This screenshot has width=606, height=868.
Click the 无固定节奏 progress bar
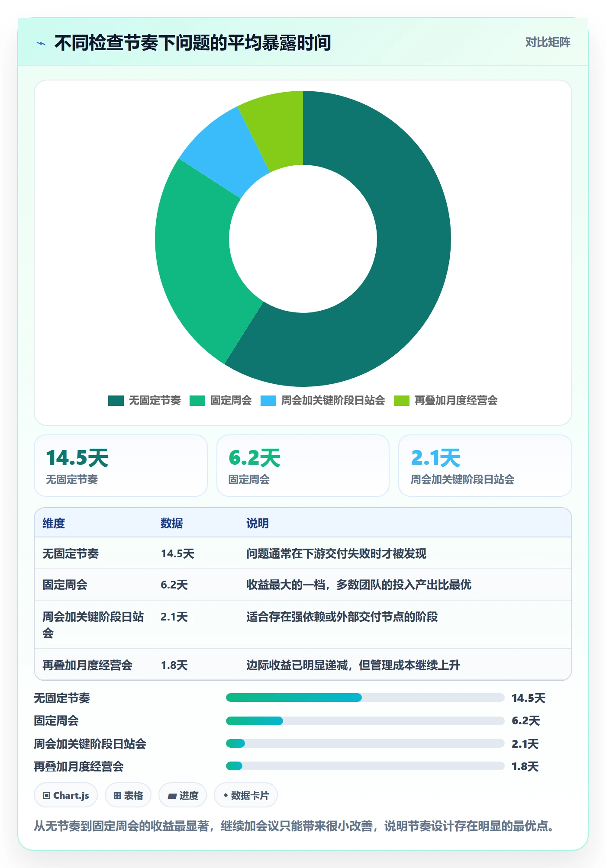[365, 698]
